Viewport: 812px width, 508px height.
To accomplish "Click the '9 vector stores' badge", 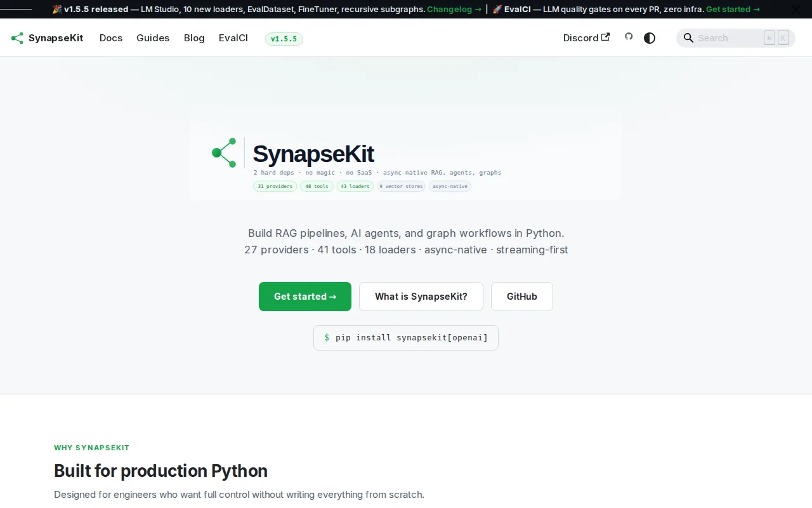I will coord(401,186).
